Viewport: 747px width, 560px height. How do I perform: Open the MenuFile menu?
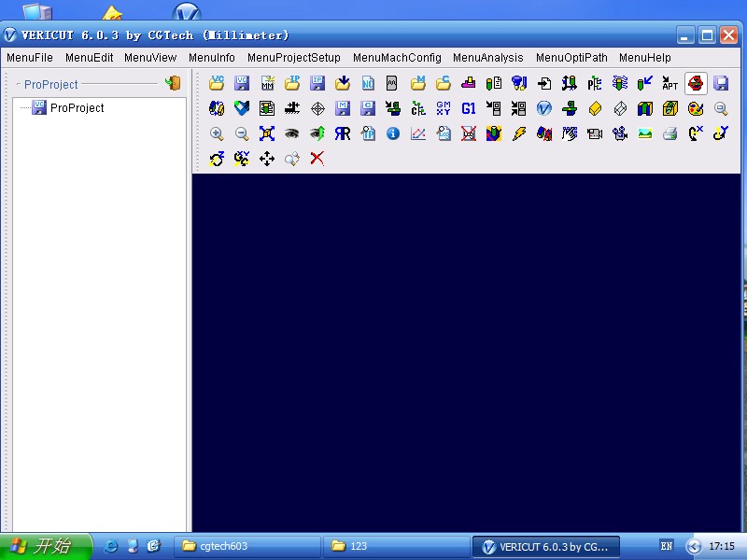[30, 58]
